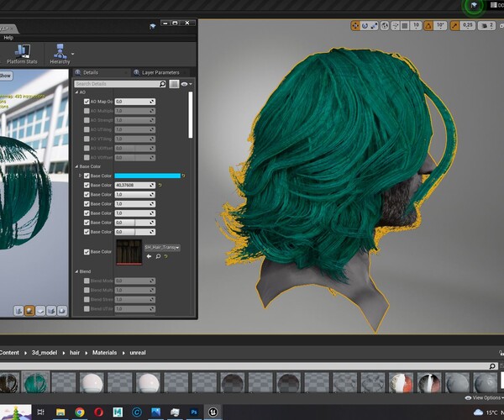504x420 pixels.
Task: Collapse the AO section
Action: coord(76,92)
